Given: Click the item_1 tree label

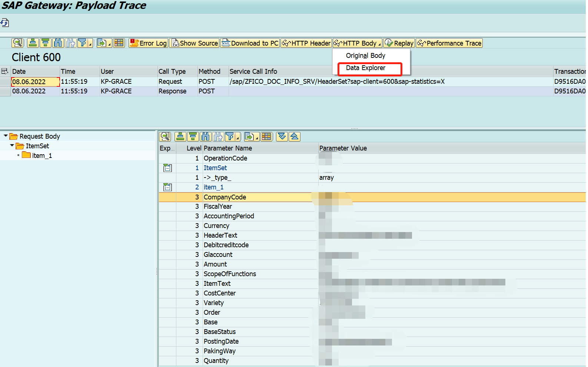Looking at the screenshot, I should (x=42, y=156).
